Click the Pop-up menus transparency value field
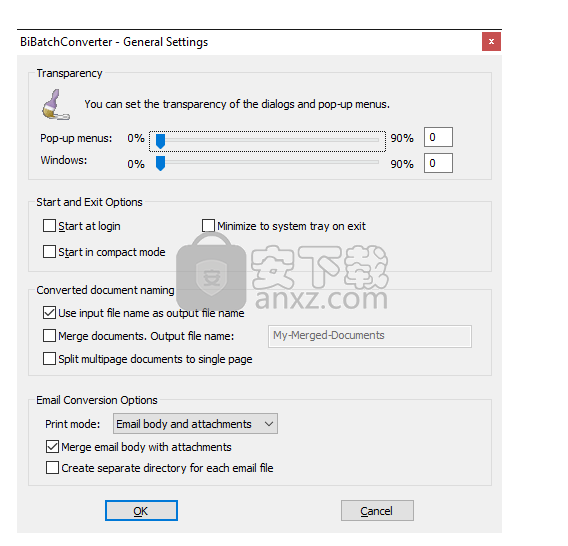This screenshot has height=546, width=568. click(438, 137)
